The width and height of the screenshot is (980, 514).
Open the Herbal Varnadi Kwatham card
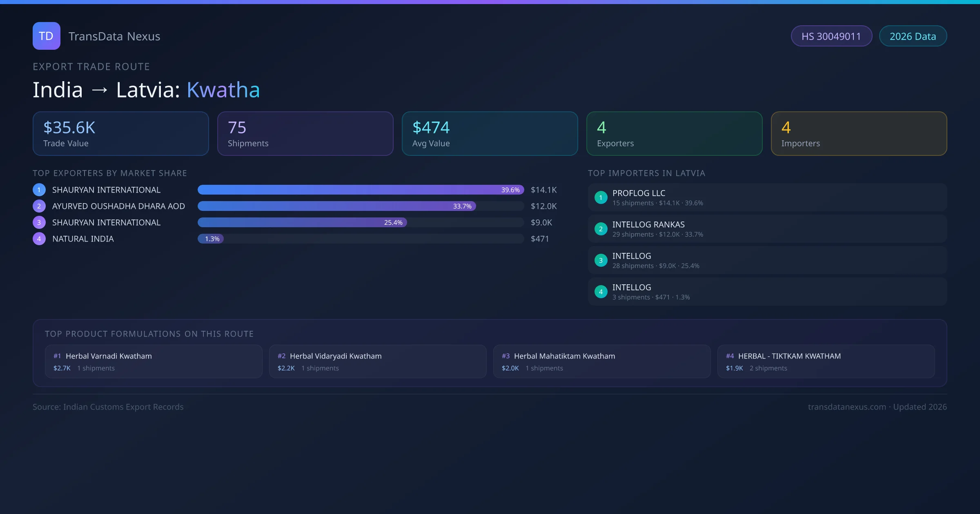point(154,361)
